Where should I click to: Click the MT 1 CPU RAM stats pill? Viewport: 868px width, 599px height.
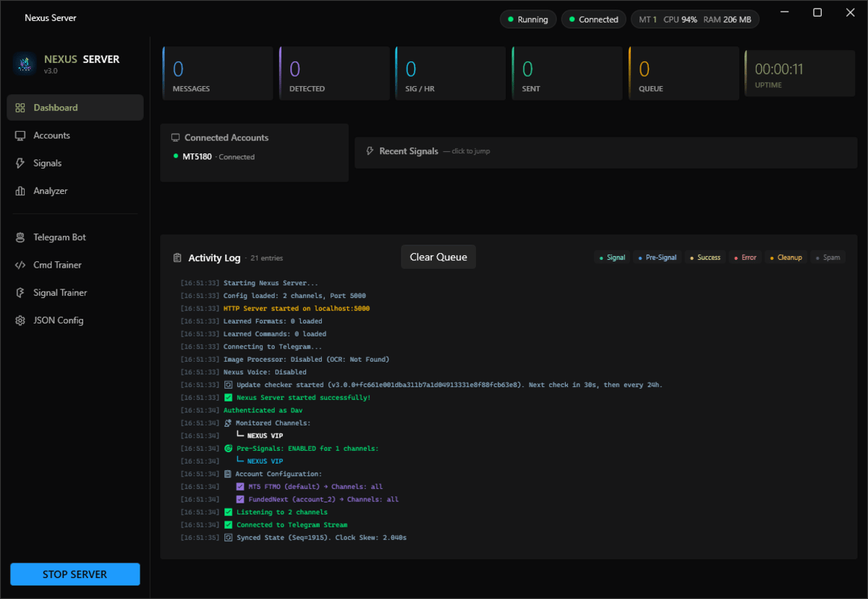coord(695,20)
